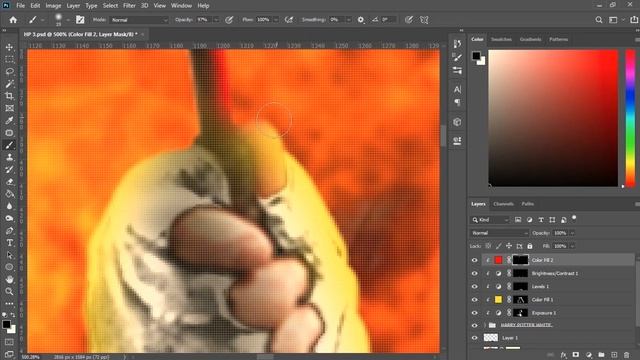Hide the Layer 1 layer
The height and width of the screenshot is (360, 640).
[x=474, y=338]
